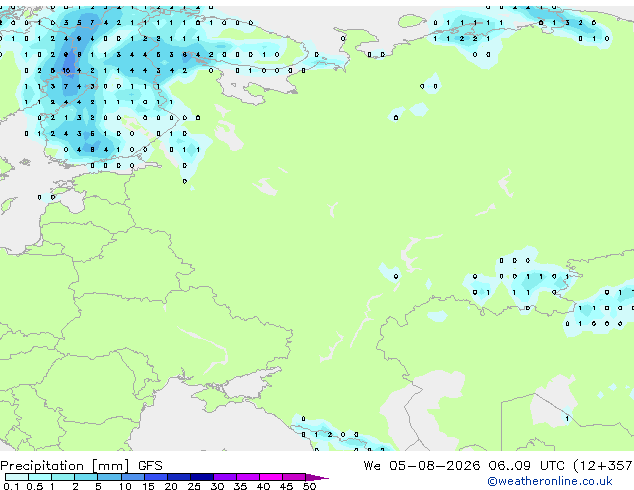This screenshot has height=490, width=634.
Task: Click the 1–2 mm legend color swatch
Action: (63, 477)
